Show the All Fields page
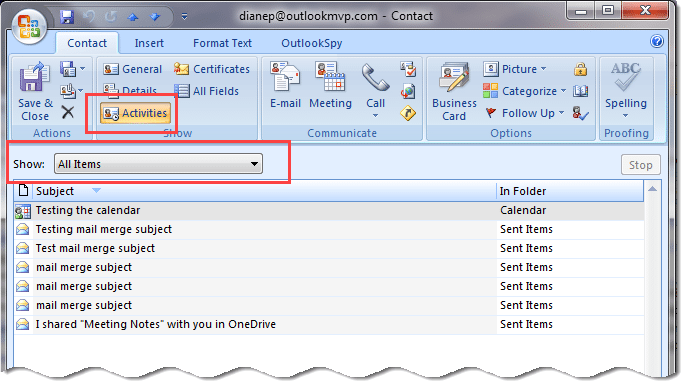The image size is (685, 386). coord(207,91)
